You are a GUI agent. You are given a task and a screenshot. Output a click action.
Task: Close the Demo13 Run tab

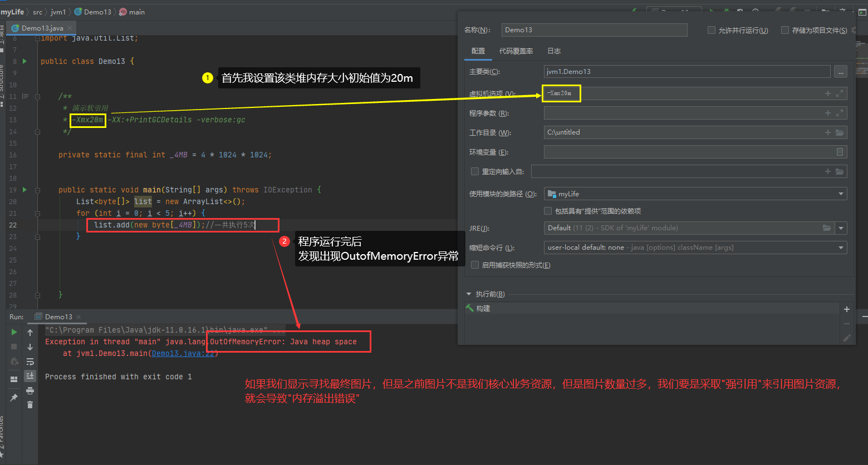pyautogui.click(x=79, y=317)
